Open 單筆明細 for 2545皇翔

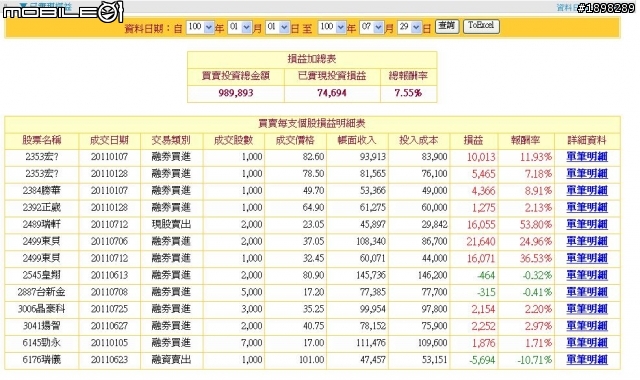pyautogui.click(x=587, y=275)
